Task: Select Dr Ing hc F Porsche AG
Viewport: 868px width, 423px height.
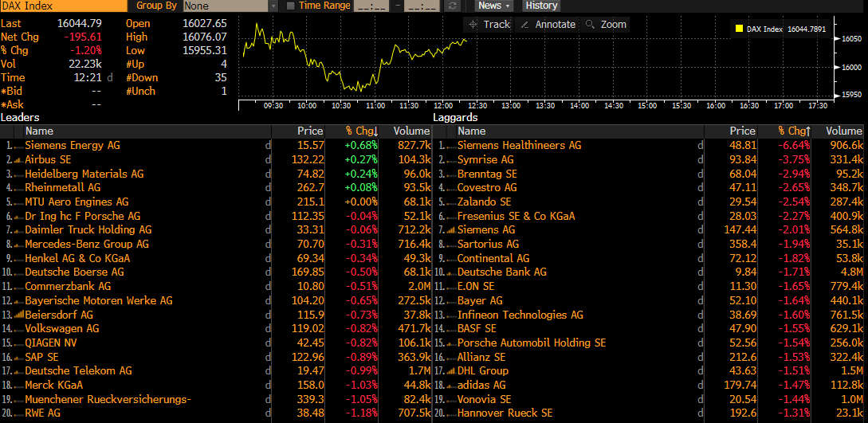Action: (x=216, y=216)
